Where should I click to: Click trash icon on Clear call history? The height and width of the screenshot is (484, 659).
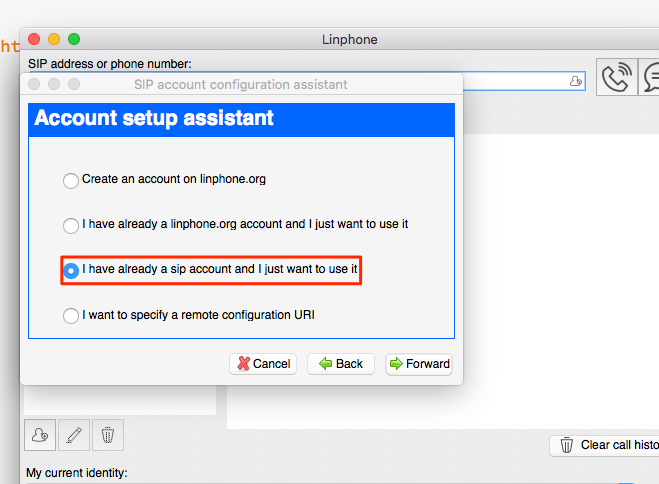pyautogui.click(x=567, y=445)
